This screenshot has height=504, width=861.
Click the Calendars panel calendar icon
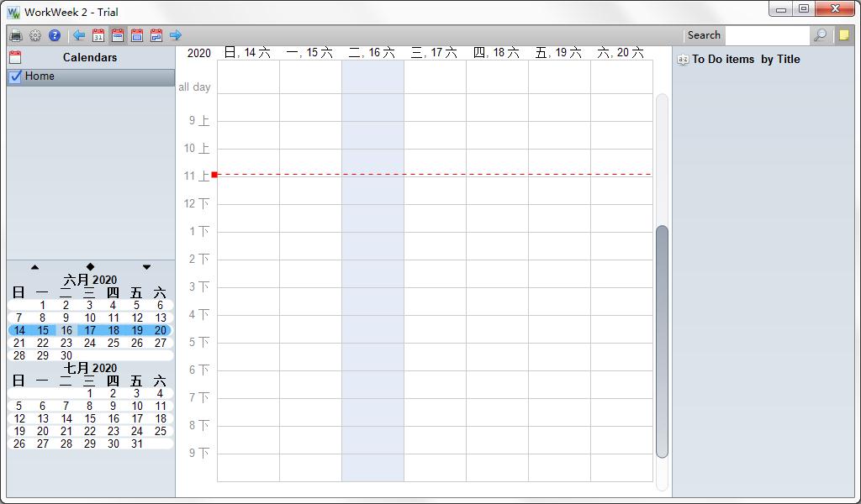point(15,57)
